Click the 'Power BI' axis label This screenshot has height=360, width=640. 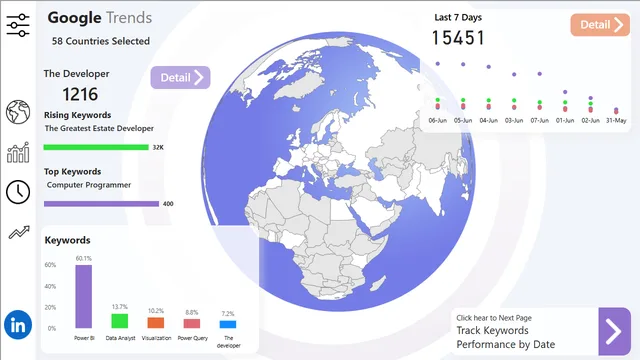pyautogui.click(x=84, y=338)
